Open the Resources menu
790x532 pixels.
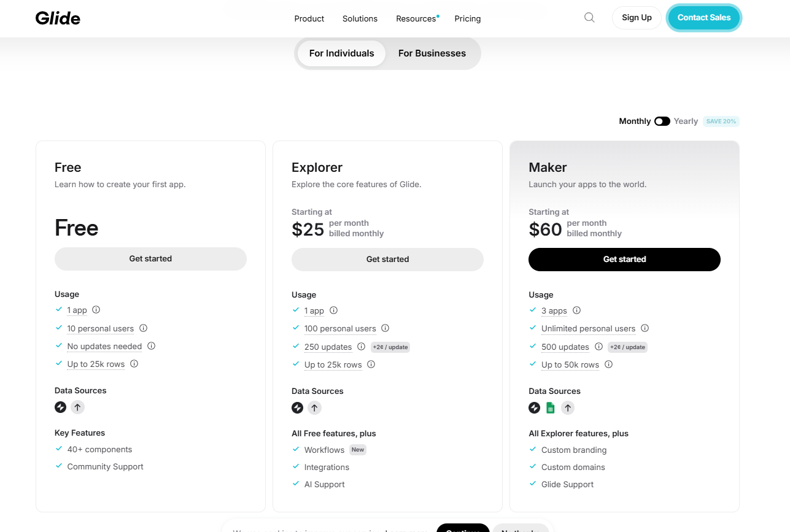416,18
